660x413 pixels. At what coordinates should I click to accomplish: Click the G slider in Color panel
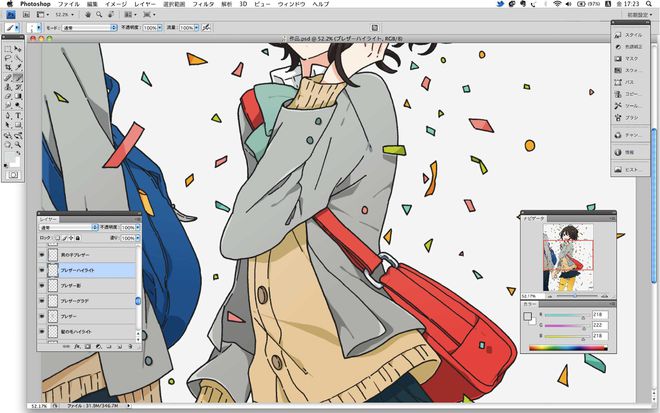click(x=566, y=326)
